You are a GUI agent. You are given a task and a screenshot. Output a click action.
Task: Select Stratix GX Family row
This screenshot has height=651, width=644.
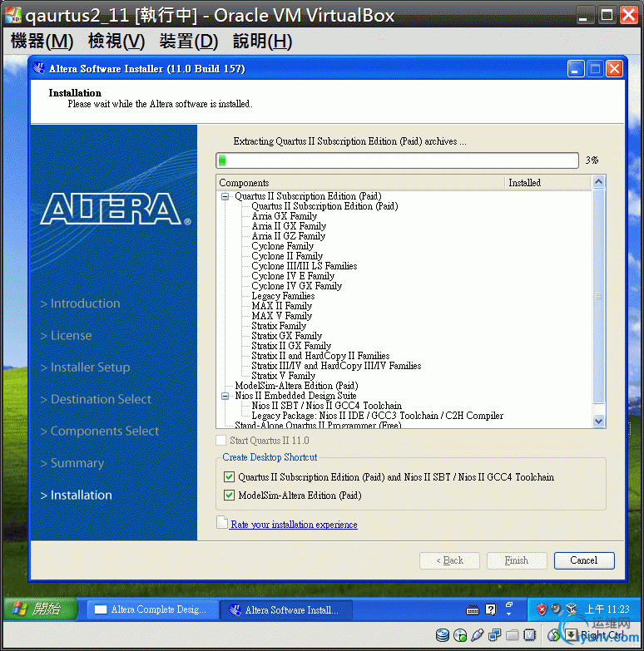click(x=287, y=335)
